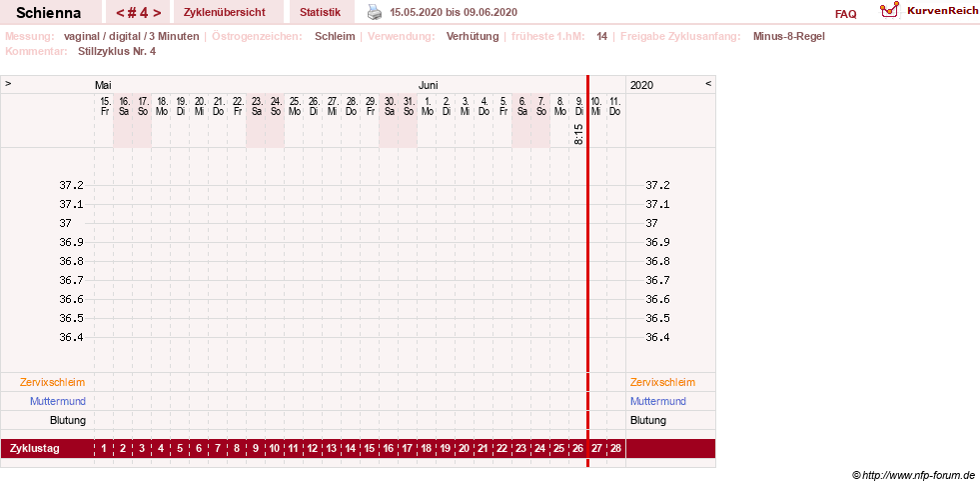
Task: Click the KurvenReich logo icon
Action: tap(889, 10)
